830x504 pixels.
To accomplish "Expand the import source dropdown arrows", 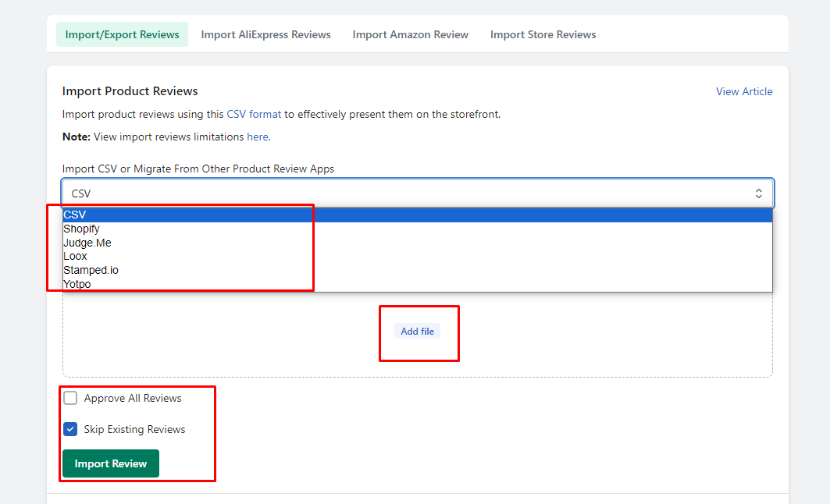I will [x=758, y=193].
